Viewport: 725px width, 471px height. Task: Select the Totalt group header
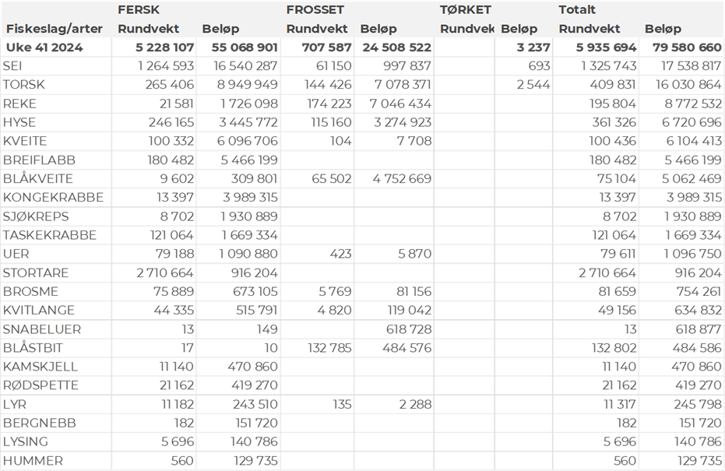[579, 9]
